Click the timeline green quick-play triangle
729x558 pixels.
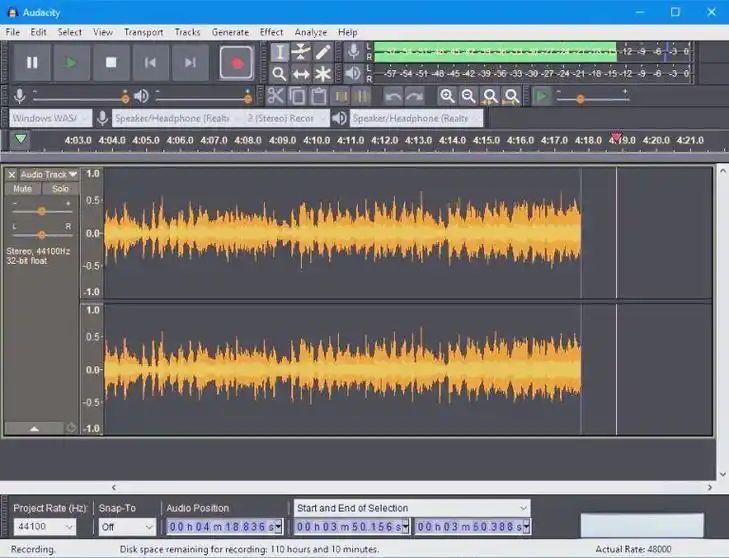(x=20, y=139)
